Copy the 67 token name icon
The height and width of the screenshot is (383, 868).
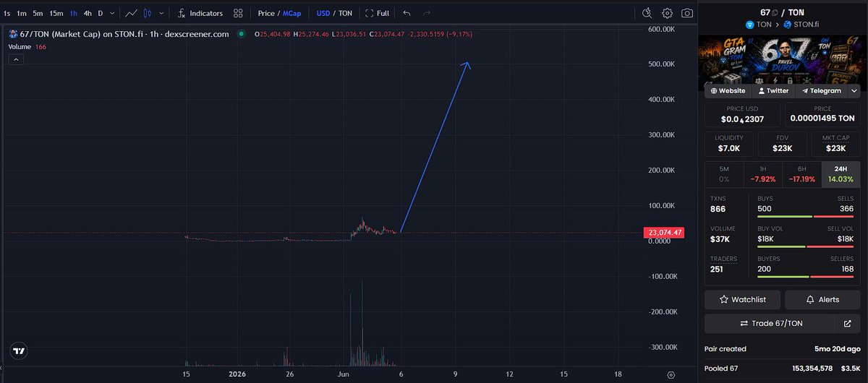(x=774, y=12)
